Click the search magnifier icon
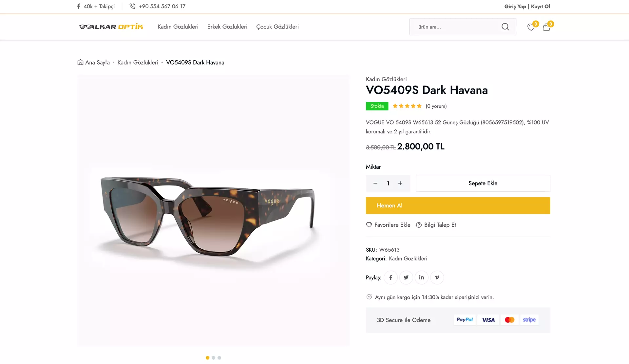The height and width of the screenshot is (364, 629). (x=505, y=27)
